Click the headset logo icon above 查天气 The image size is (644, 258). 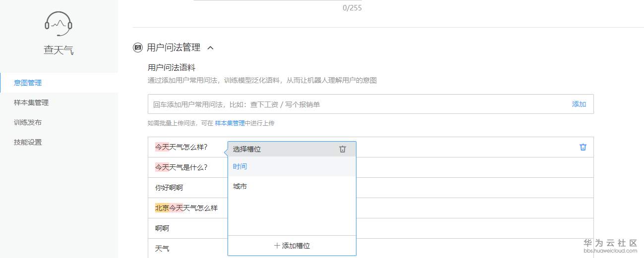(59, 23)
